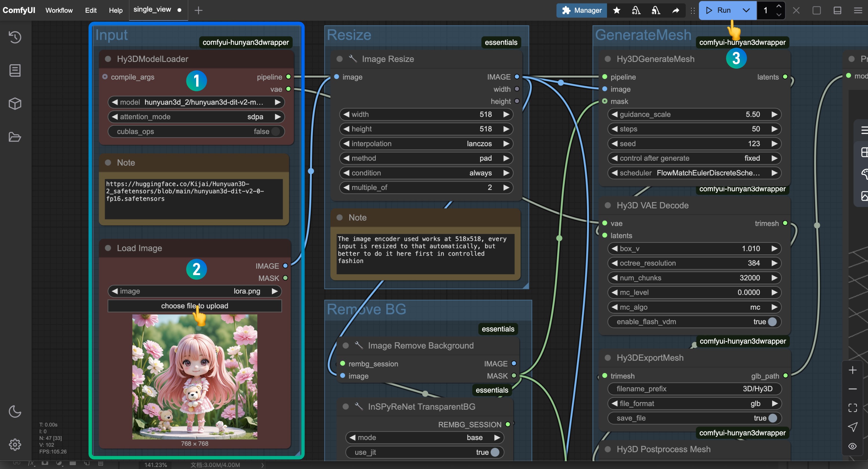This screenshot has height=469, width=868.
Task: Select the Load Image lora.png dropdown
Action: coord(194,291)
